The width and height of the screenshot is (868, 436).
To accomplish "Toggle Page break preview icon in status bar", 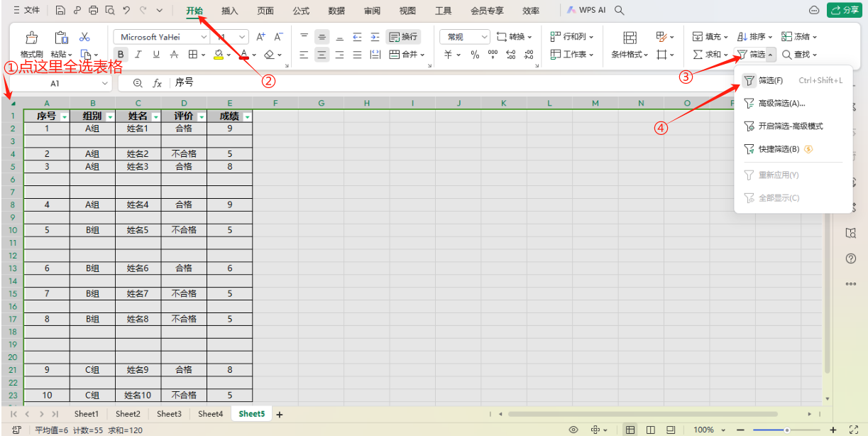I will click(671, 430).
